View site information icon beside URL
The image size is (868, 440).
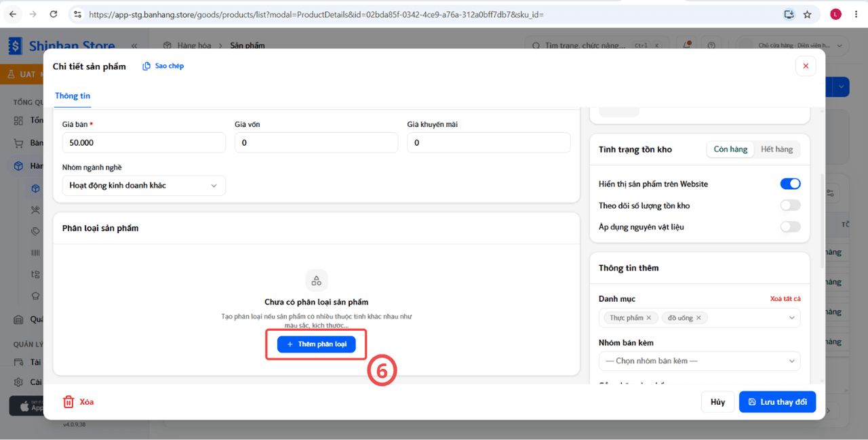(x=77, y=14)
